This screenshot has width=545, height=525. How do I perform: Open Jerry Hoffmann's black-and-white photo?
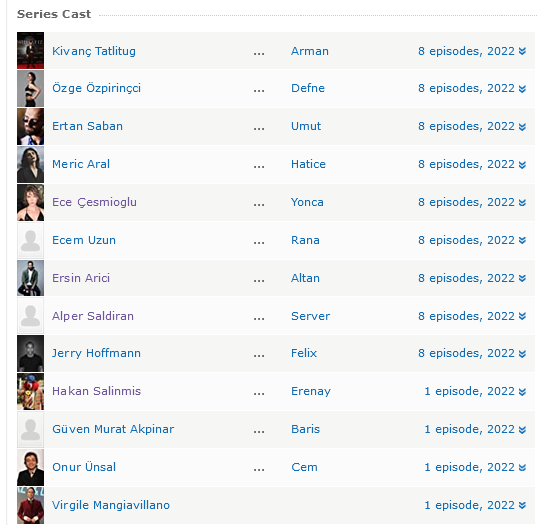(31, 354)
